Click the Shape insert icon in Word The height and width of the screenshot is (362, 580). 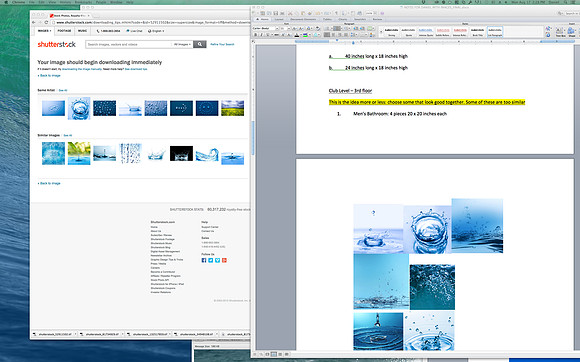point(571,32)
